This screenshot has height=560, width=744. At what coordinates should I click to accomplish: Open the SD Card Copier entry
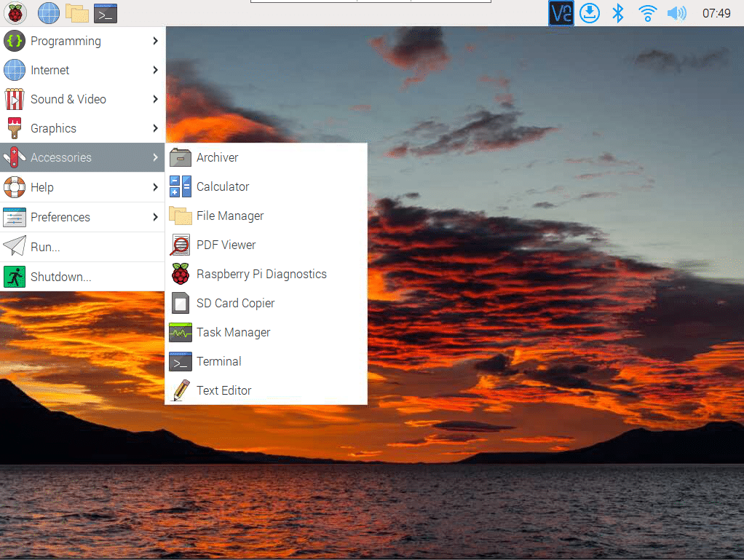235,303
